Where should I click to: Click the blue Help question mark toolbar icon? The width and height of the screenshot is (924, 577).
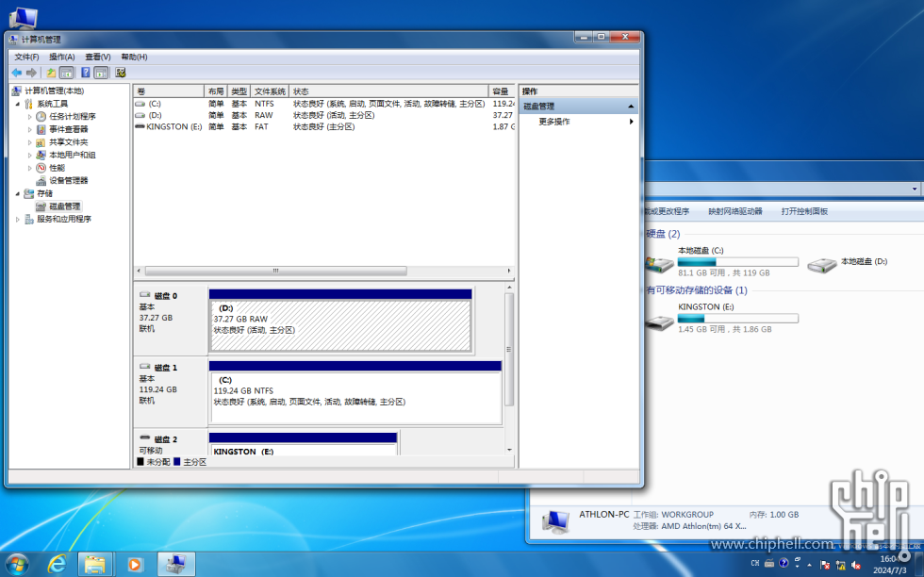[86, 73]
